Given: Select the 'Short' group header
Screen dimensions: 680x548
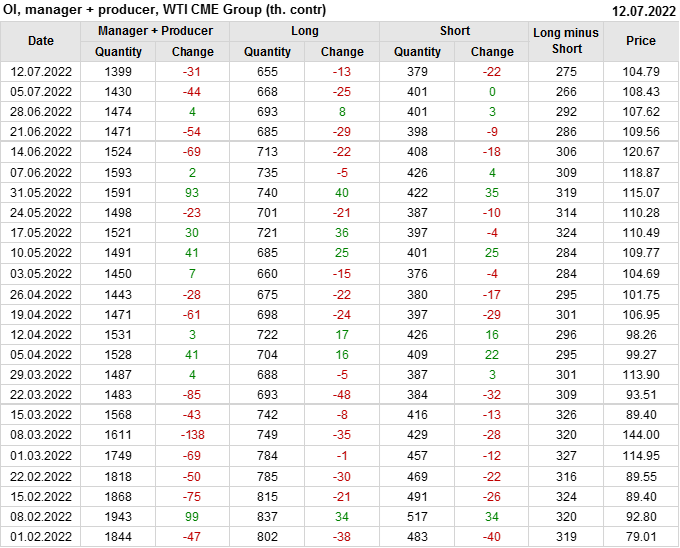Looking at the screenshot, I should 455,31.
